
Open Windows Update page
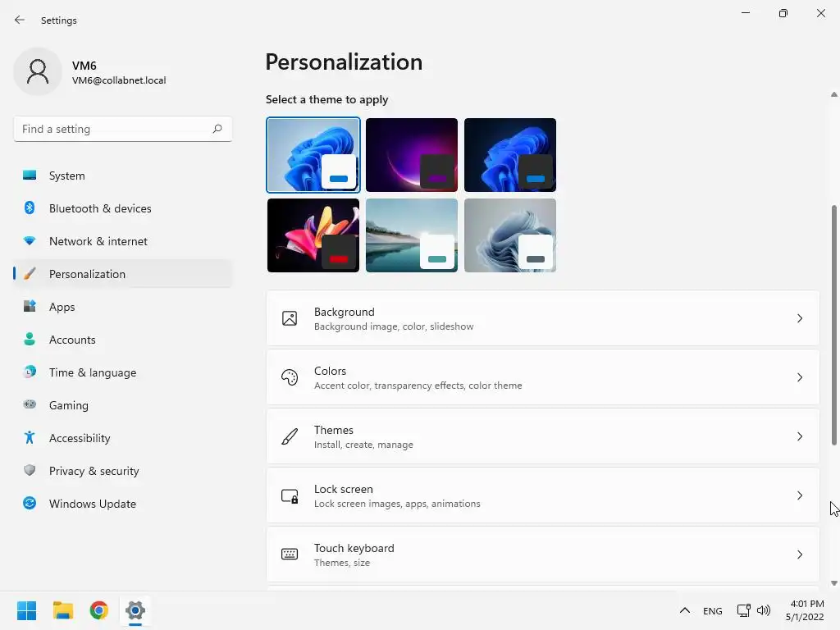tap(123, 503)
